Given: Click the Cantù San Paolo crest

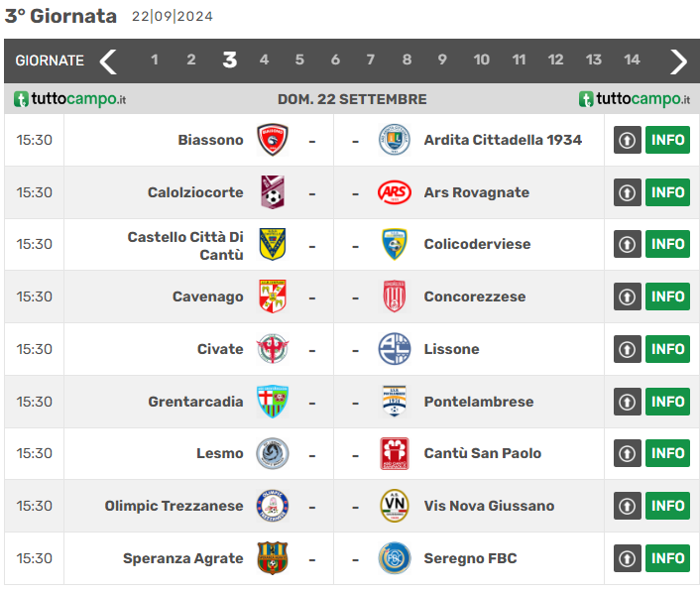Looking at the screenshot, I should (x=394, y=453).
